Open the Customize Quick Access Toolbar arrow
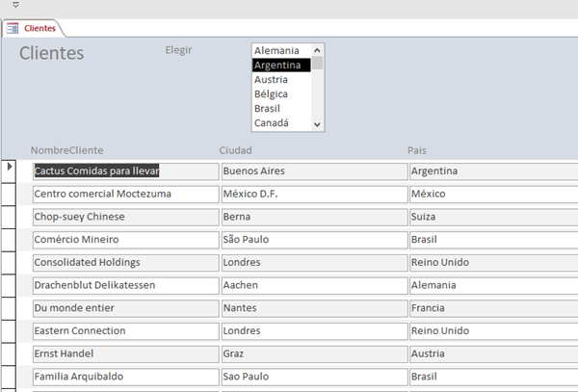This screenshot has width=578, height=392. click(x=15, y=5)
